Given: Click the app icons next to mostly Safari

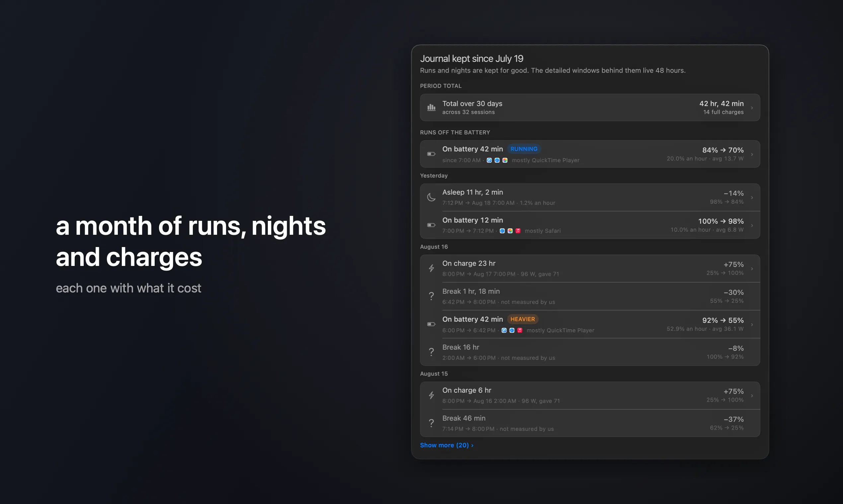Looking at the screenshot, I should [510, 231].
